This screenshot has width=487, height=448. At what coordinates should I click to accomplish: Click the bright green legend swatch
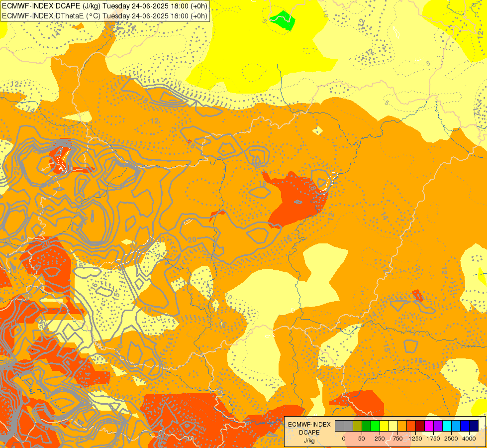[375, 426]
